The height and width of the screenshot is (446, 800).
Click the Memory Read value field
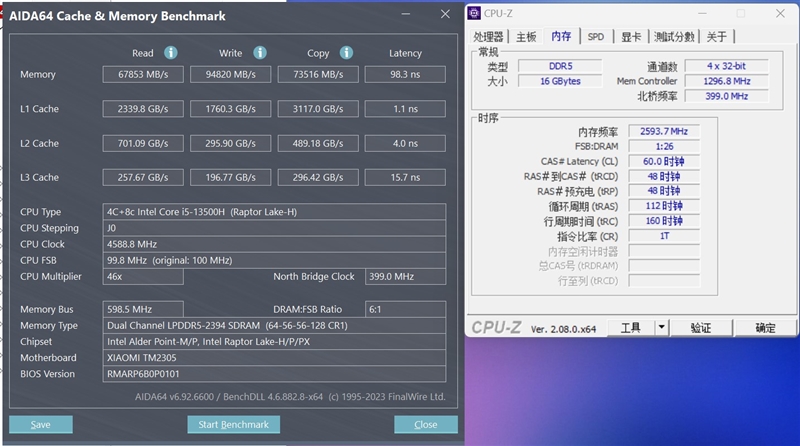143,75
